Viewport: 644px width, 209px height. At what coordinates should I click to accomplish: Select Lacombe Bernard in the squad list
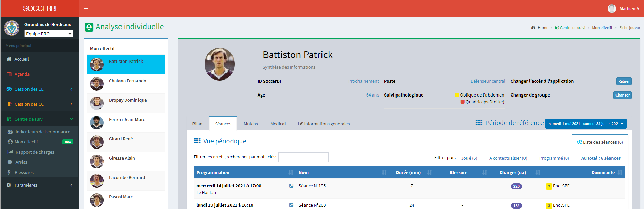pos(126,181)
